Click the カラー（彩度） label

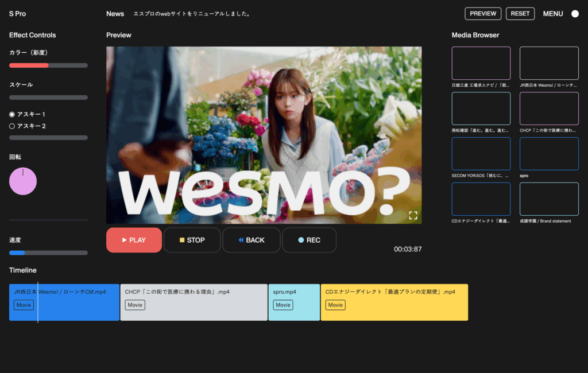point(29,52)
